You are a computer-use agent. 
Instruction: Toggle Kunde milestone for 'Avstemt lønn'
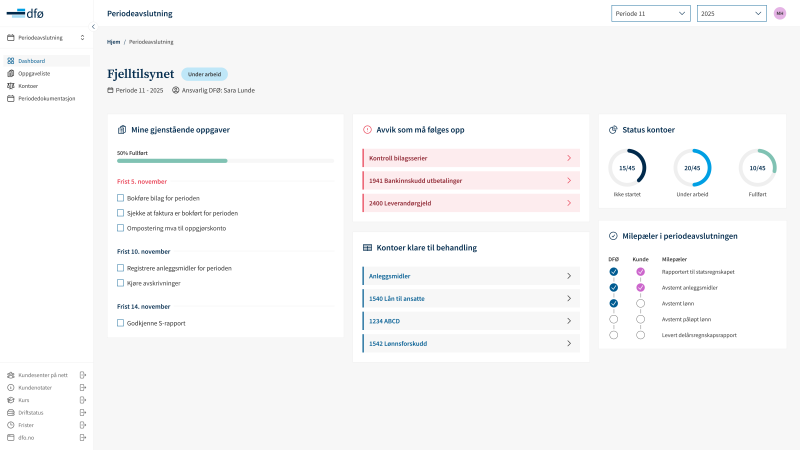click(640, 304)
